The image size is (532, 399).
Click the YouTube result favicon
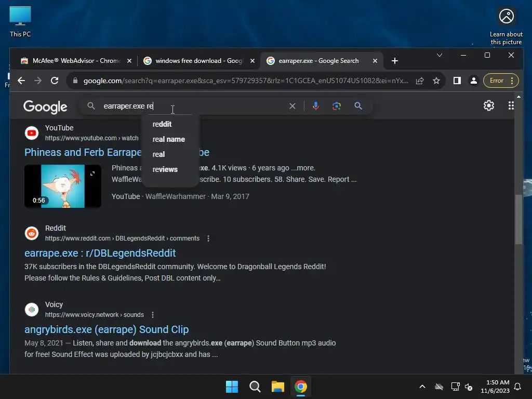[32, 133]
